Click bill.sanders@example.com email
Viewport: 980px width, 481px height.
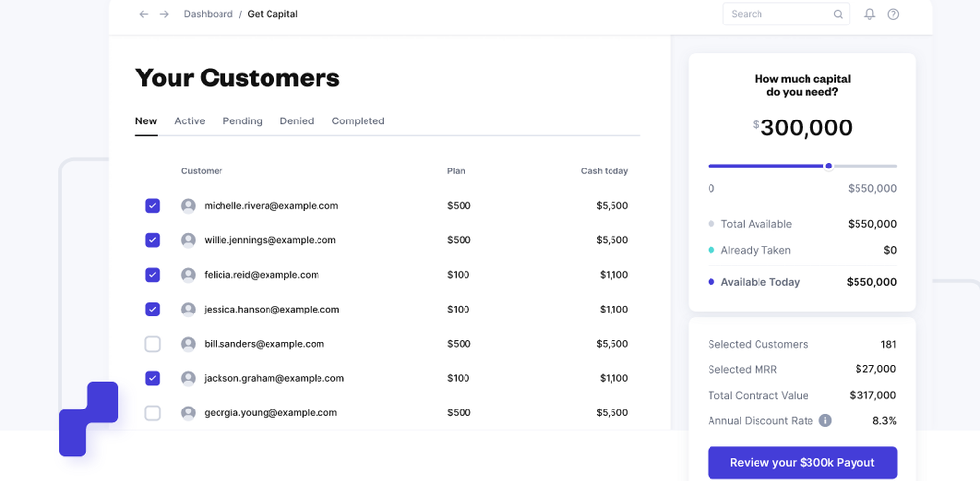[x=265, y=344]
